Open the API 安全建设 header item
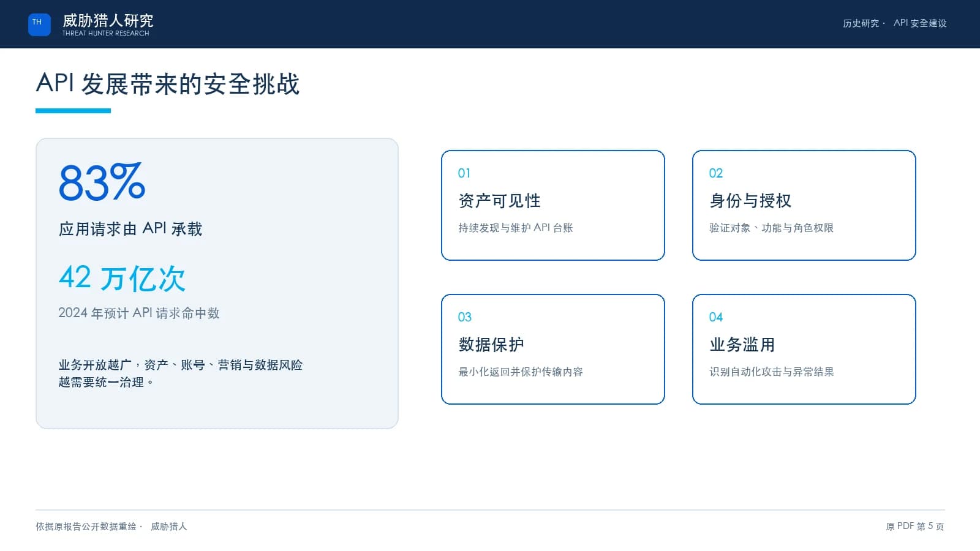Screen dimensions: 980x551 pos(920,23)
